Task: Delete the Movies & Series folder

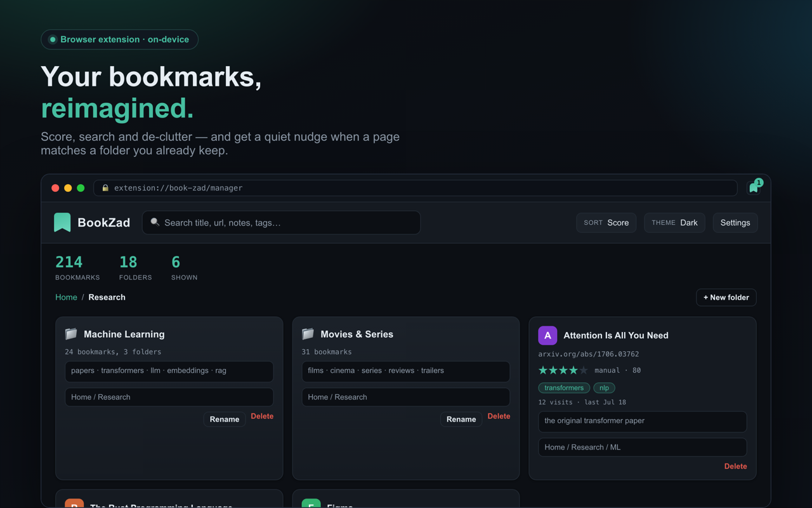Action: (x=499, y=417)
